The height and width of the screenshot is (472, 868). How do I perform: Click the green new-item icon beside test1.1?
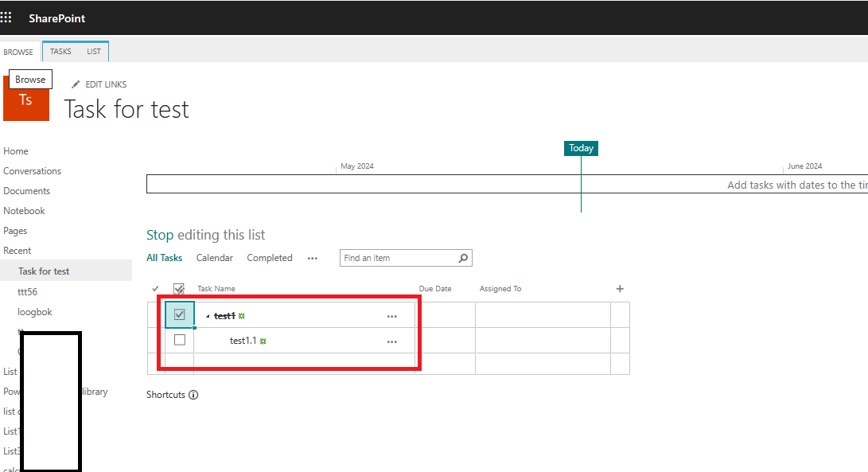pyautogui.click(x=263, y=341)
